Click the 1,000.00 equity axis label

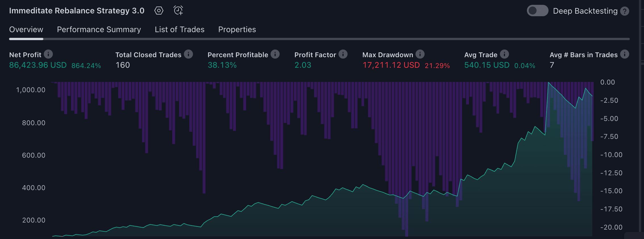point(31,90)
